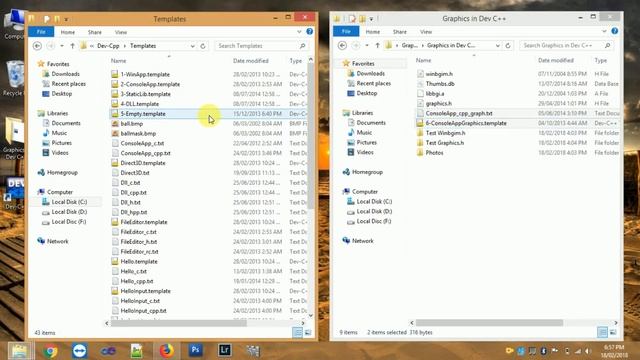Select graphics.h file icon
640x360 pixels.
pyautogui.click(x=420, y=103)
